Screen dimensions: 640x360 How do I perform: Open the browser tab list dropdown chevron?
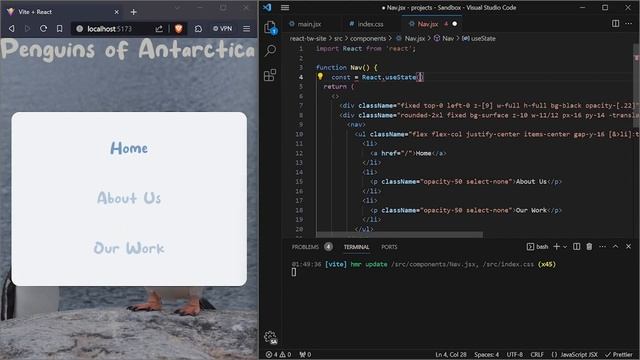(177, 8)
